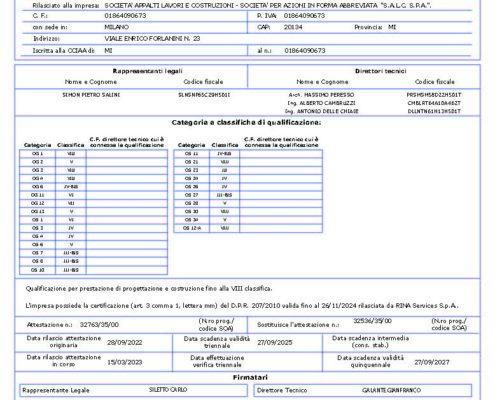Click the "Categorie e classifiche di qualificazione" heading

pyautogui.click(x=246, y=122)
